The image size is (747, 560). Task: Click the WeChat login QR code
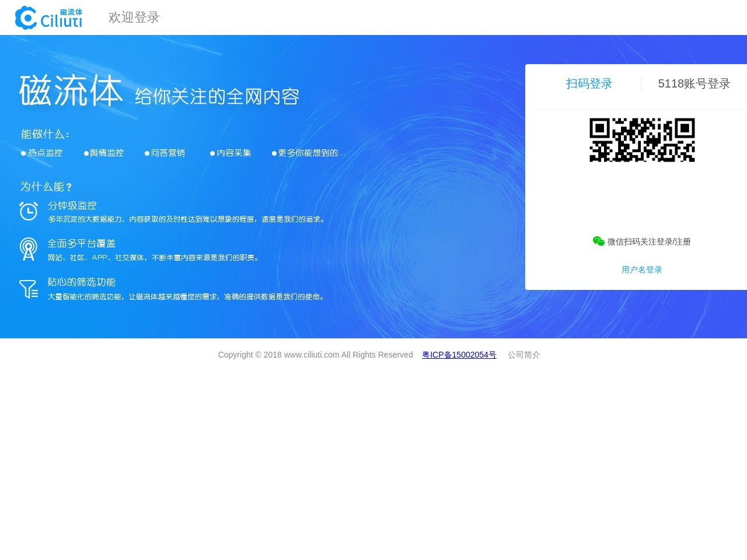(x=642, y=140)
